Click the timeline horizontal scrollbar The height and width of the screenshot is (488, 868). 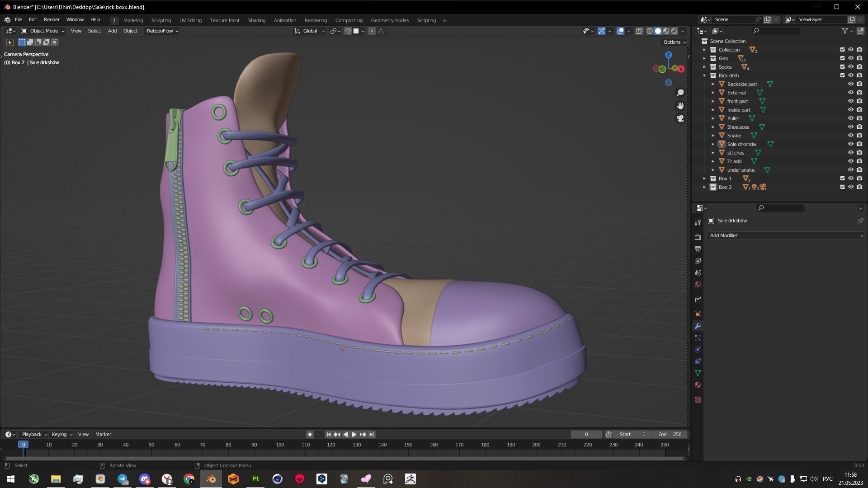click(x=345, y=459)
